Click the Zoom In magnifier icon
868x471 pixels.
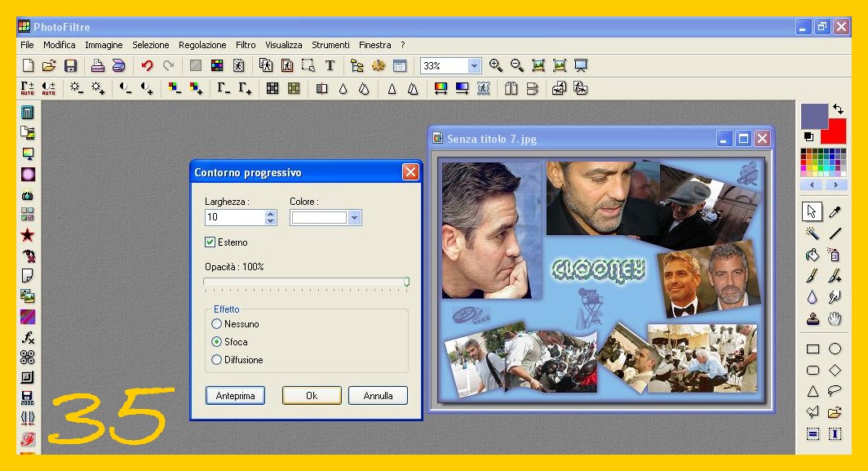(x=495, y=66)
